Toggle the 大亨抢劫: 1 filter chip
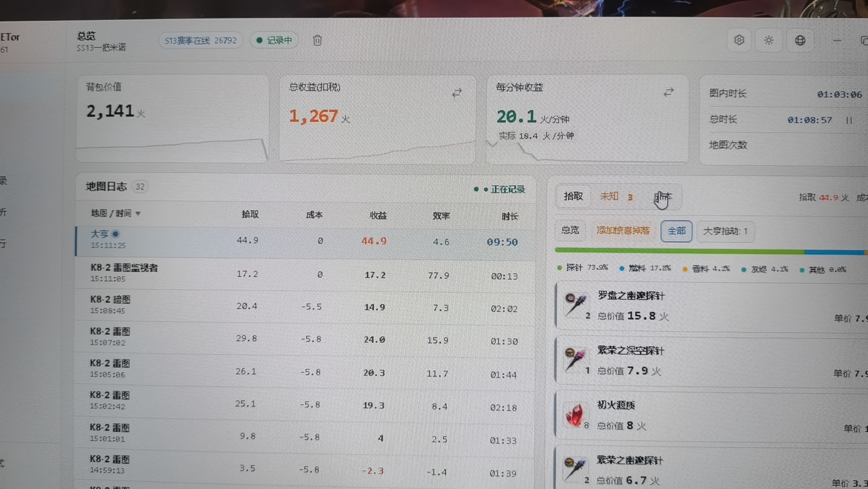 (x=725, y=231)
